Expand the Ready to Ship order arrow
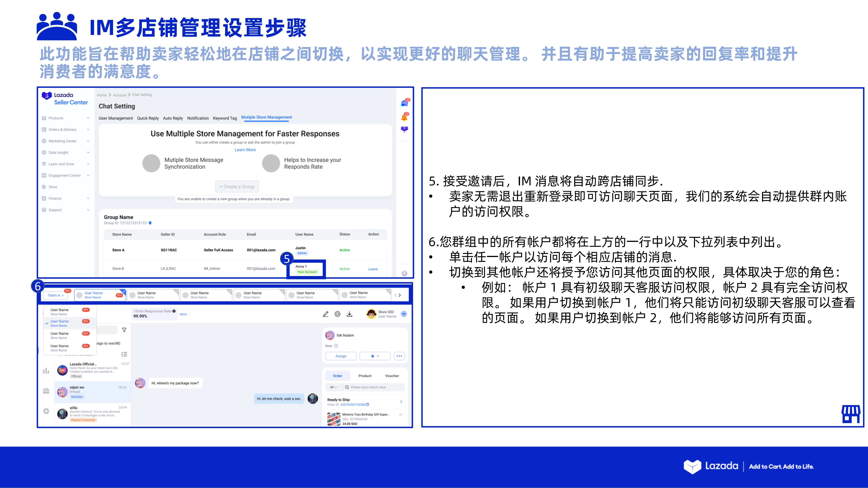 401,402
